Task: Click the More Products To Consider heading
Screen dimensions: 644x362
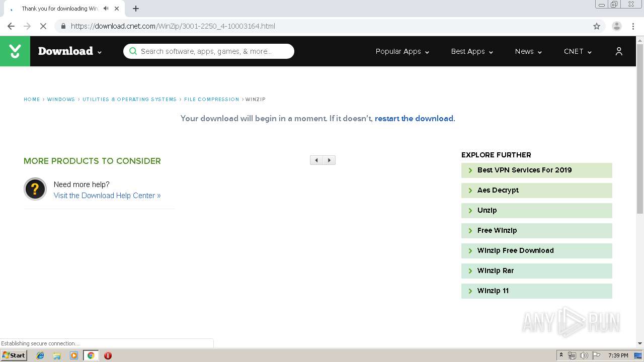Action: pos(92,161)
